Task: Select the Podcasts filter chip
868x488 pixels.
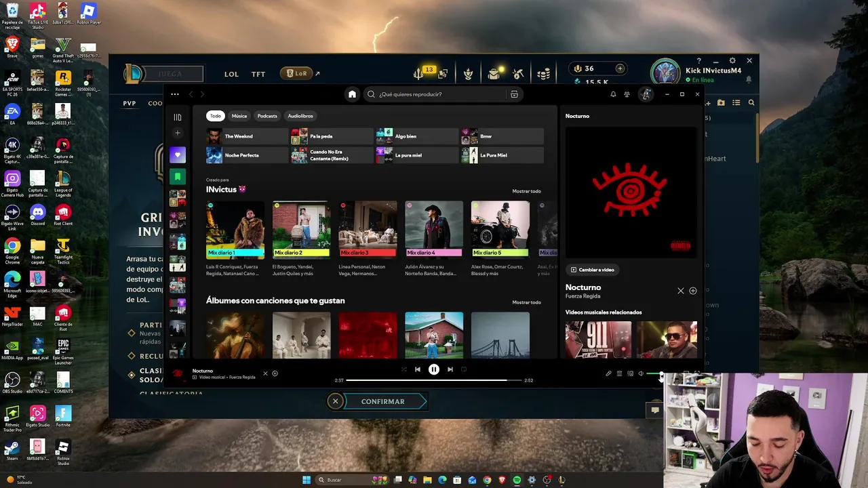Action: click(267, 116)
